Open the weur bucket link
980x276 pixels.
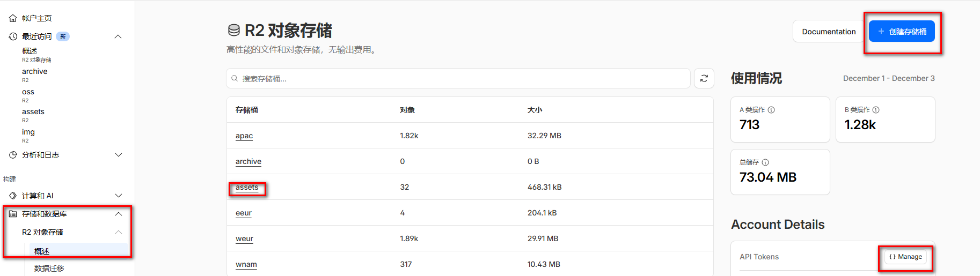(244, 238)
